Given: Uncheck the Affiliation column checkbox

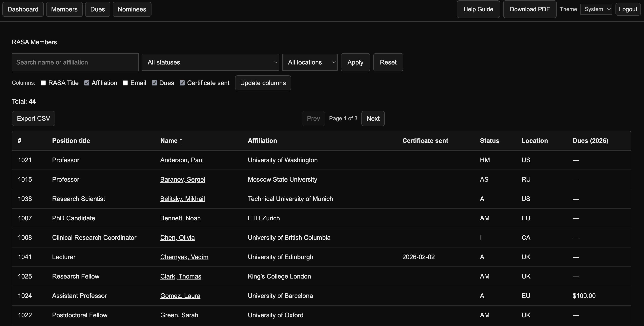Looking at the screenshot, I should click(87, 83).
